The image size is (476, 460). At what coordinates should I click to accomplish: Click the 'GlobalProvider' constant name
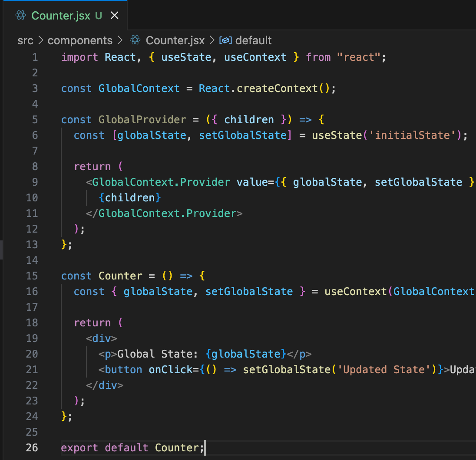142,120
